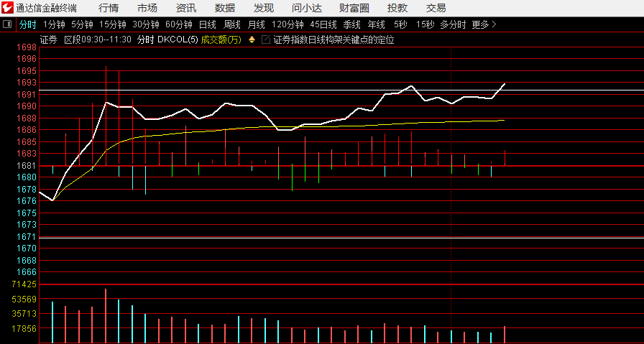Open the 交易 menu

pos(436,8)
